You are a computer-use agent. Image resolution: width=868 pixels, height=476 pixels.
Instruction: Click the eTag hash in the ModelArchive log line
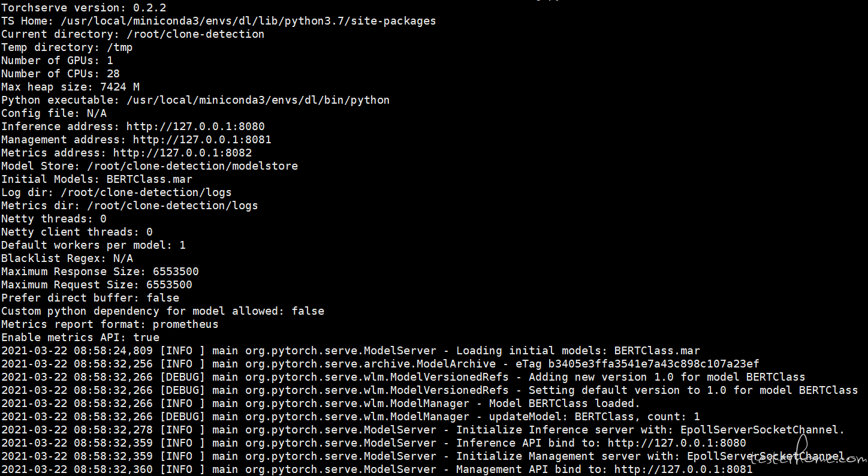653,364
